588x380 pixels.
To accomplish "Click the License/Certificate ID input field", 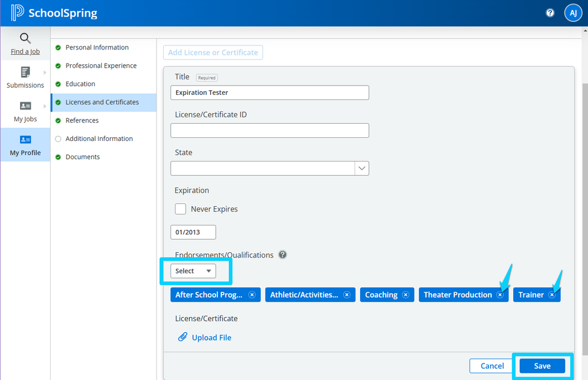I will tap(270, 130).
